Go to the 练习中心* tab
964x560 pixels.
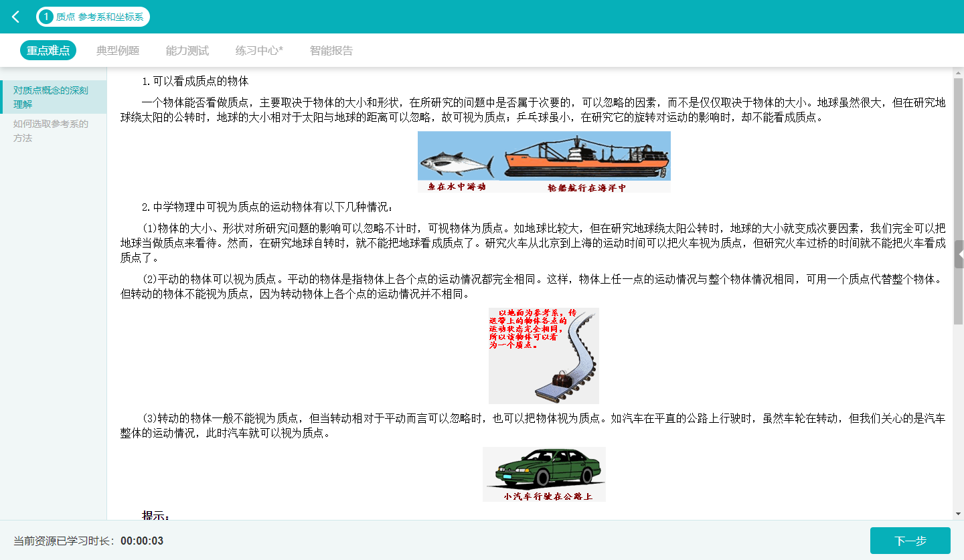[x=259, y=50]
